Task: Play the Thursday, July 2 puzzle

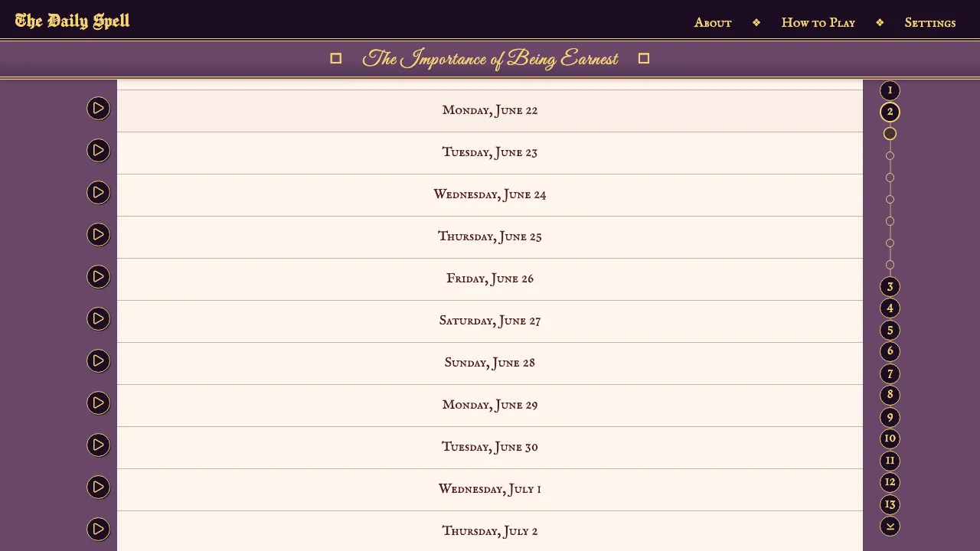Action: point(98,530)
